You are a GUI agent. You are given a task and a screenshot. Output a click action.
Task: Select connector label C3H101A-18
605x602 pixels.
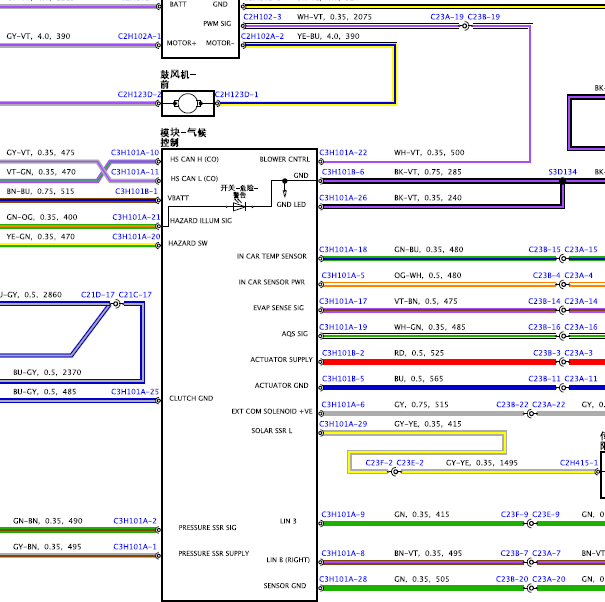click(x=343, y=250)
